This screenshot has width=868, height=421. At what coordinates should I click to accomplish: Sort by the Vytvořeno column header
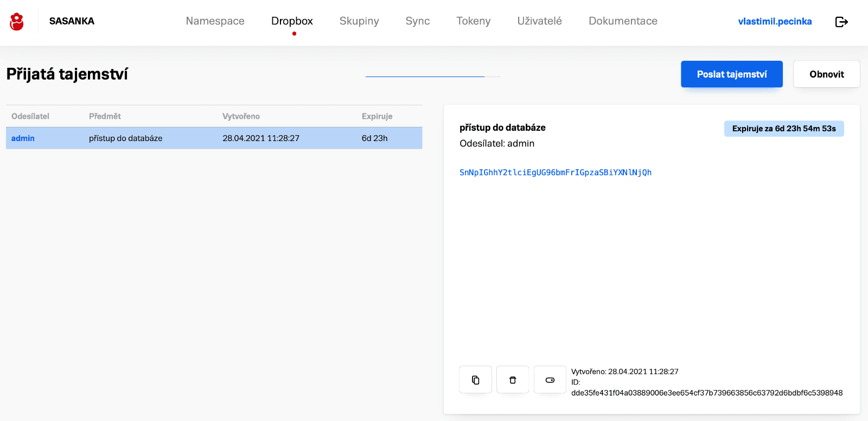241,116
